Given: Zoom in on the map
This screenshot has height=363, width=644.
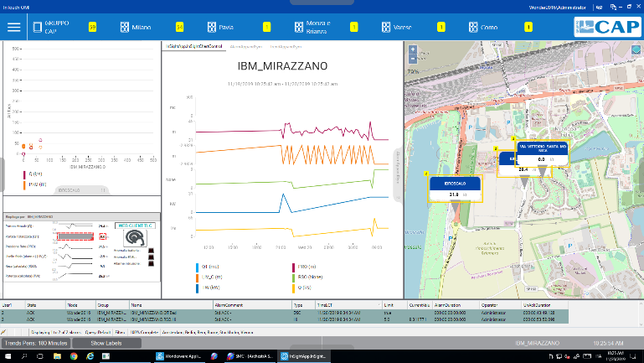Looking at the screenshot, I should point(413,49).
